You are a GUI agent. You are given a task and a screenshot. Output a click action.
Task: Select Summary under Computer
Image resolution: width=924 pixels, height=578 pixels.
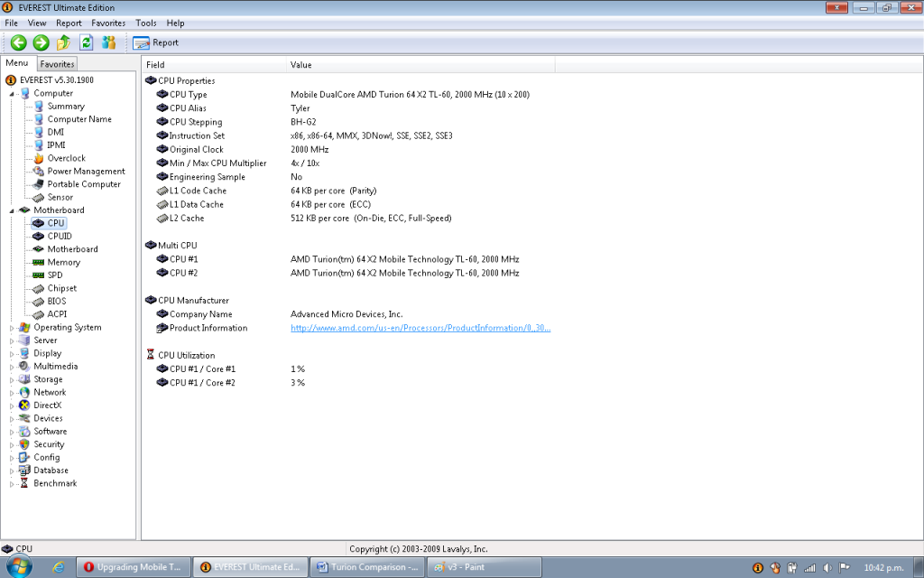(x=66, y=107)
